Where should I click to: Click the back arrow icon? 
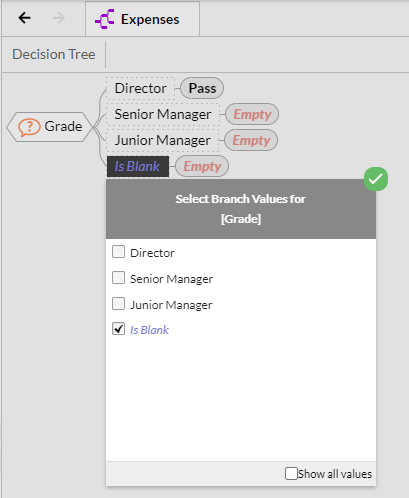24,18
